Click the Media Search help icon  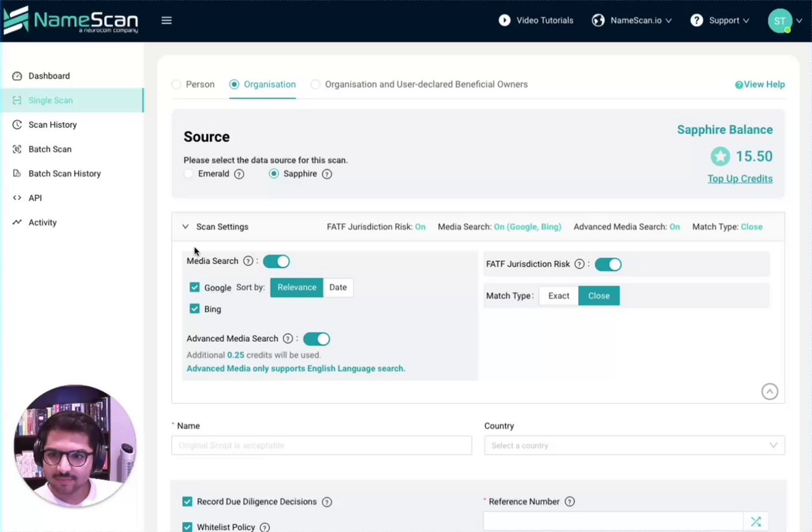coord(249,261)
